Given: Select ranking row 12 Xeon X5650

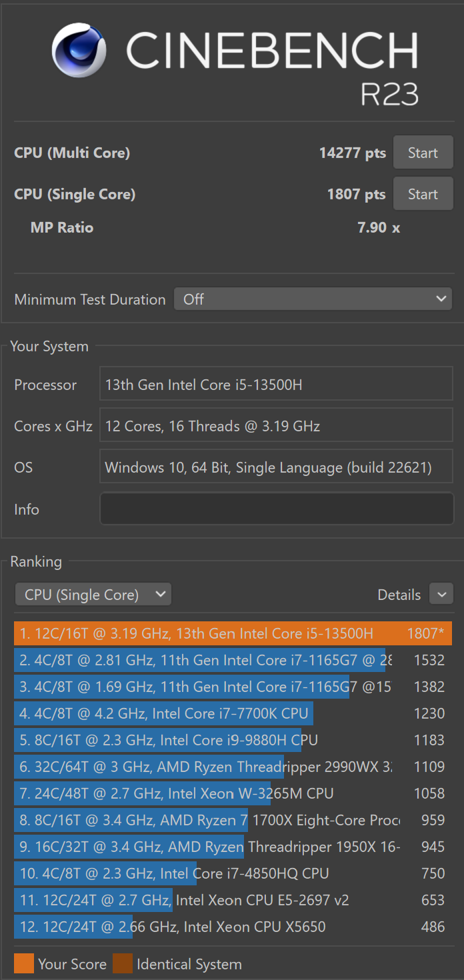Looking at the screenshot, I should pyautogui.click(x=233, y=927).
